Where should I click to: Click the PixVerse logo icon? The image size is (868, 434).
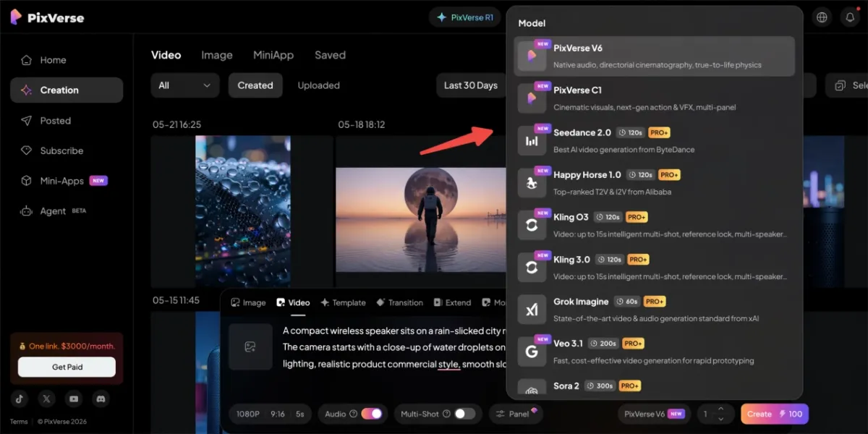[16, 17]
